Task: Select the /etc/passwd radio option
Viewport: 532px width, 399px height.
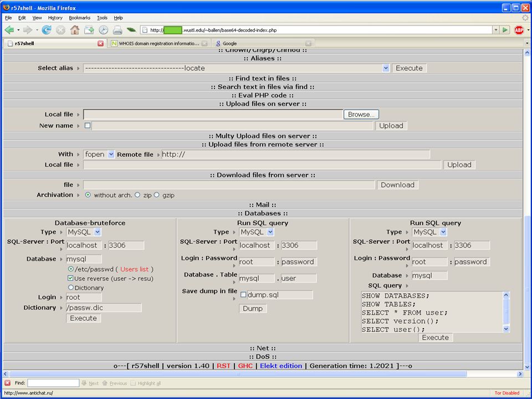Action: [x=70, y=269]
